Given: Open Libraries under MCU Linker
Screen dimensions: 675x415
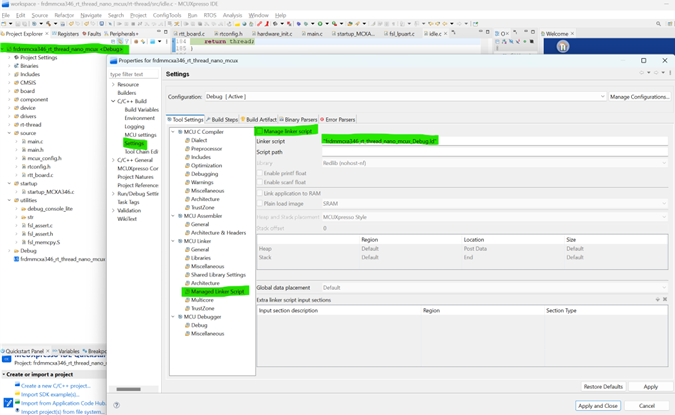Looking at the screenshot, I should [x=201, y=258].
